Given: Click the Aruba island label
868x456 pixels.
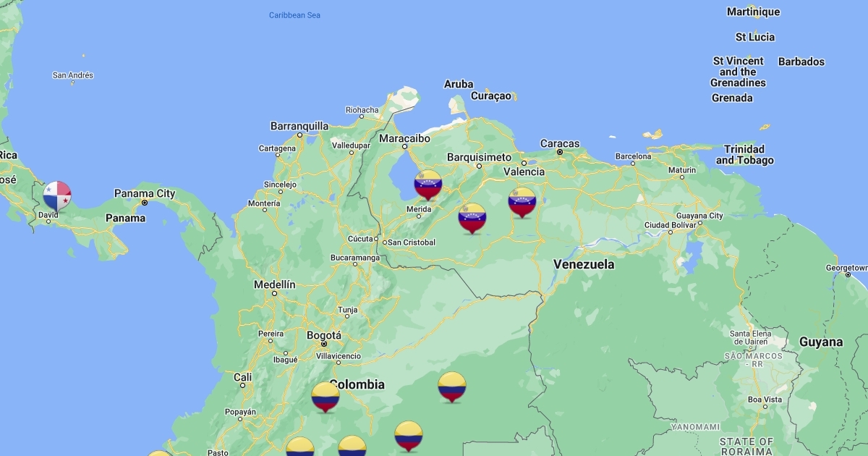Looking at the screenshot, I should click(x=459, y=84).
